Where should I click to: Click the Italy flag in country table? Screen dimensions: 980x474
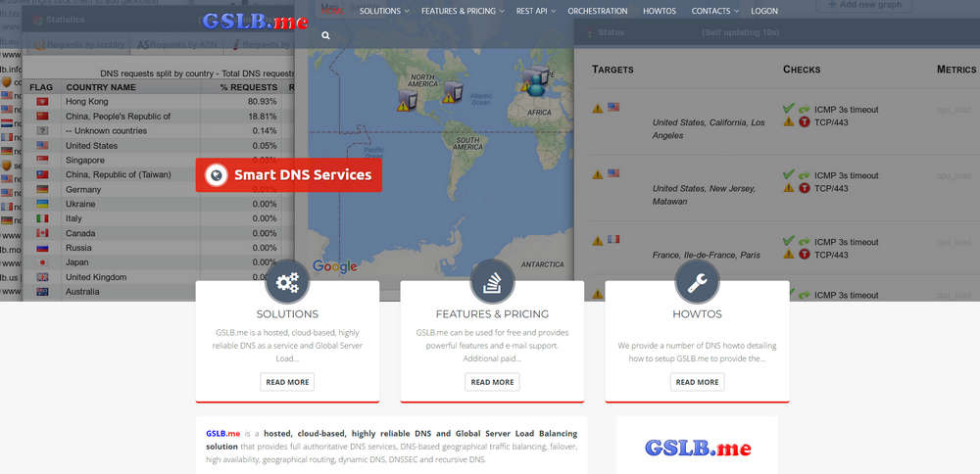point(42,218)
